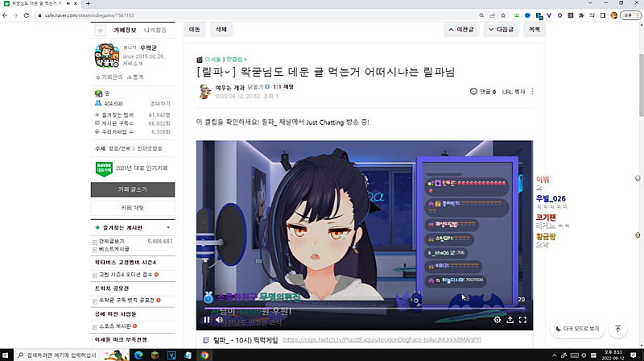Open Chrome extensions puzzle menu
Image resolution: width=644 pixels, height=361 pixels.
click(581, 15)
